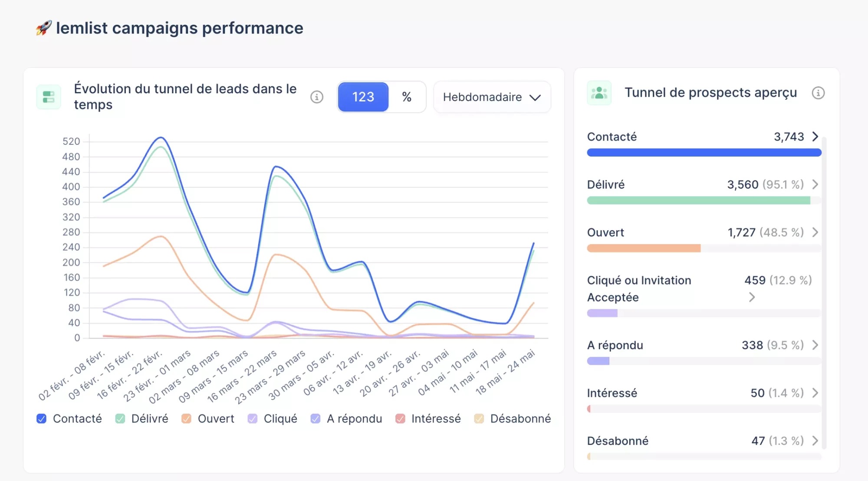Toggle the A répondu series checkbox
This screenshot has height=481, width=868.
(x=316, y=419)
